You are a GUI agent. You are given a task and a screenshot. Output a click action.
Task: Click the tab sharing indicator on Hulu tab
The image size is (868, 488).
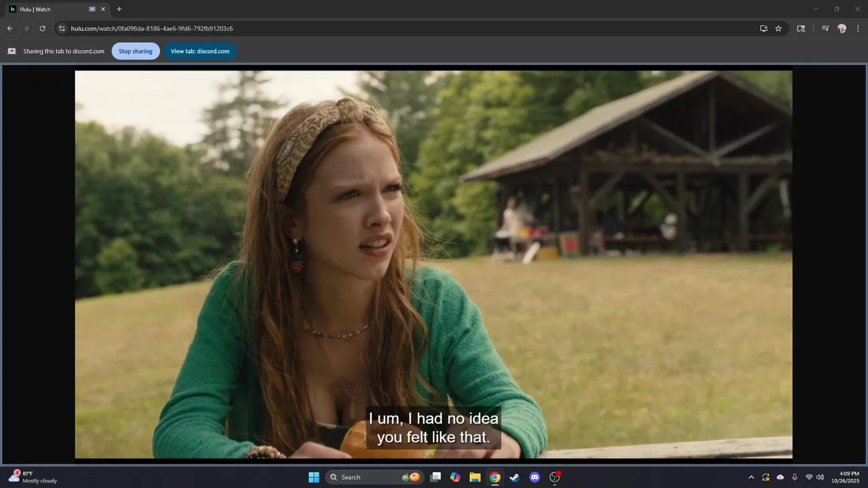(92, 9)
